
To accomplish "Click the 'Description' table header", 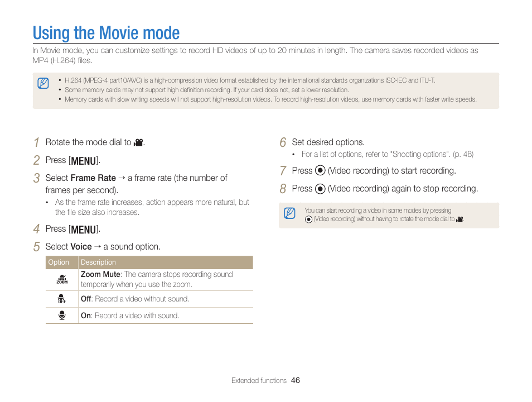I will tap(98, 262).
